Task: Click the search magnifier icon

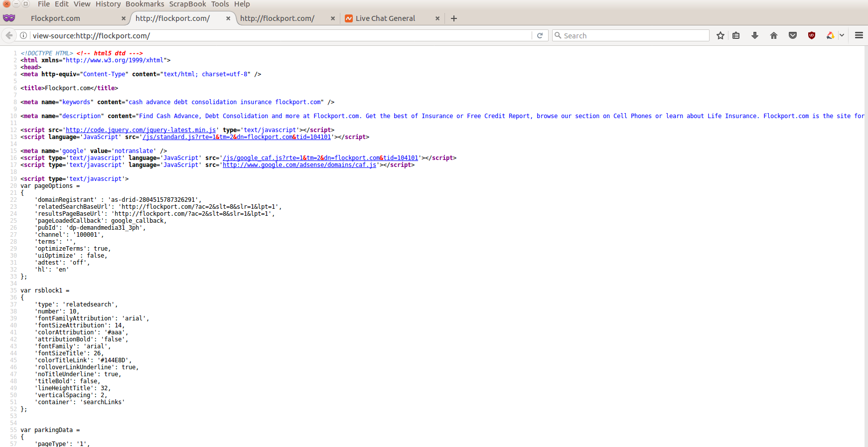Action: click(558, 35)
